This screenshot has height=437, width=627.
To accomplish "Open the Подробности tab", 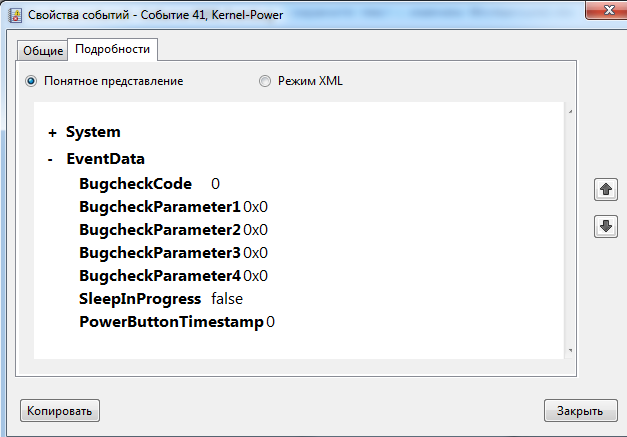I will tap(113, 49).
